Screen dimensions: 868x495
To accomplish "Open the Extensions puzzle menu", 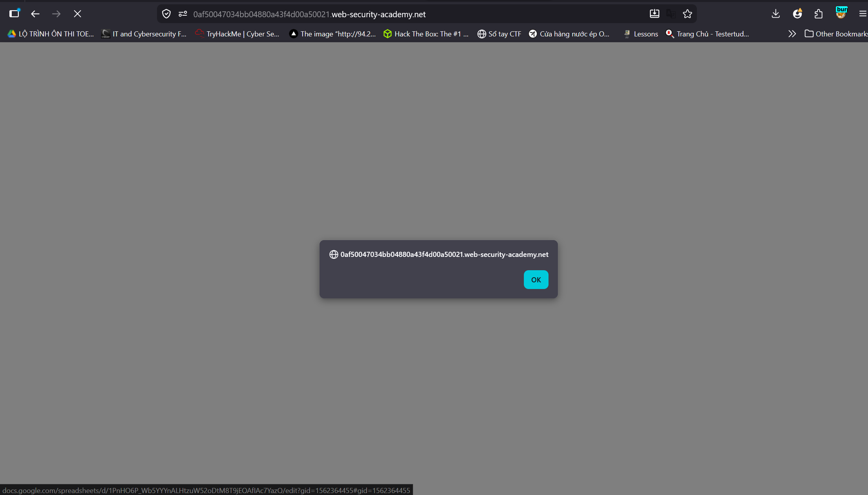I will click(819, 14).
